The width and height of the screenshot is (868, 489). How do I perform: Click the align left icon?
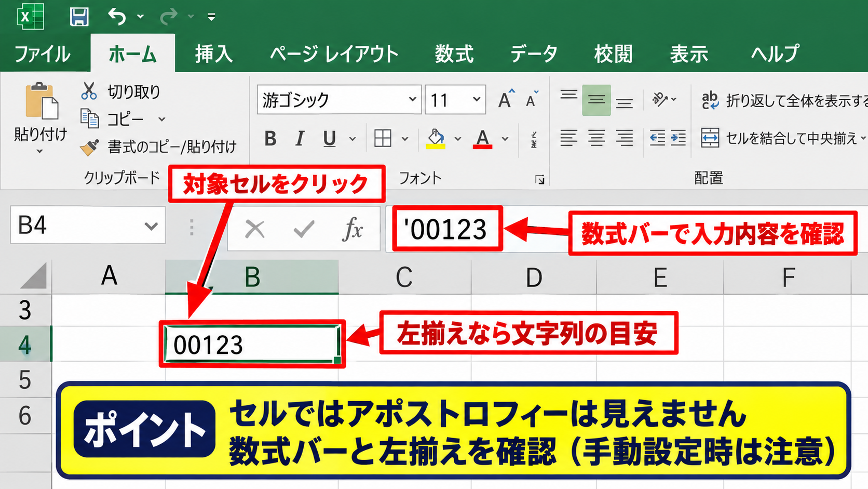click(x=568, y=138)
